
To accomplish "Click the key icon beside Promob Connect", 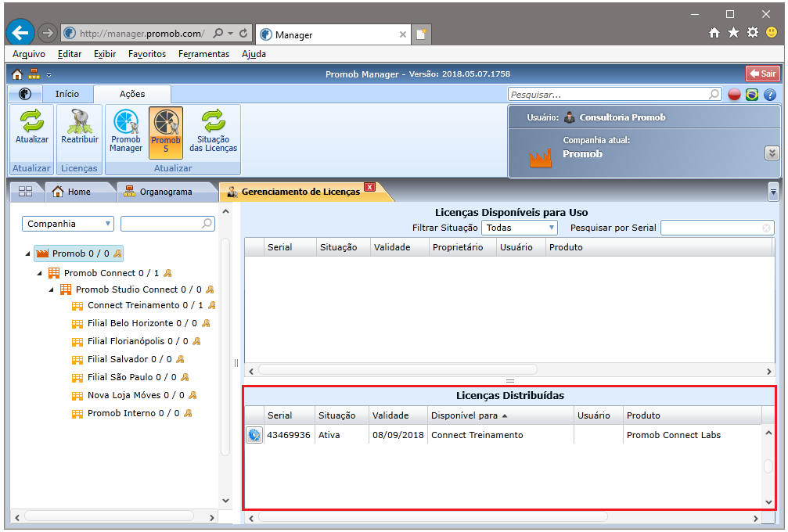I will [168, 273].
